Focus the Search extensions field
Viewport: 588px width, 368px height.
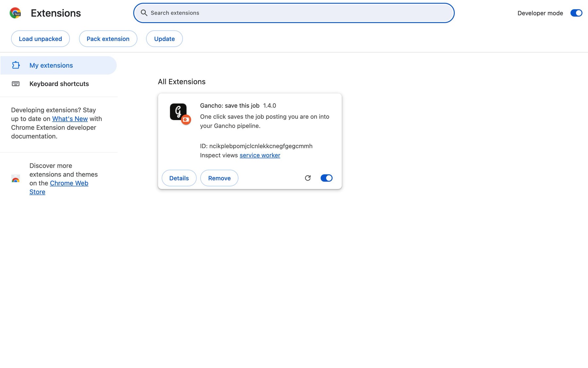(x=294, y=13)
